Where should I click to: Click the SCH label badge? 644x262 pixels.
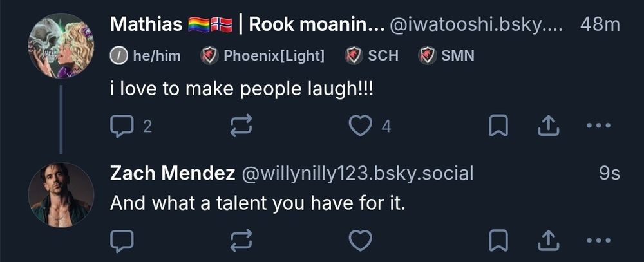click(x=372, y=55)
